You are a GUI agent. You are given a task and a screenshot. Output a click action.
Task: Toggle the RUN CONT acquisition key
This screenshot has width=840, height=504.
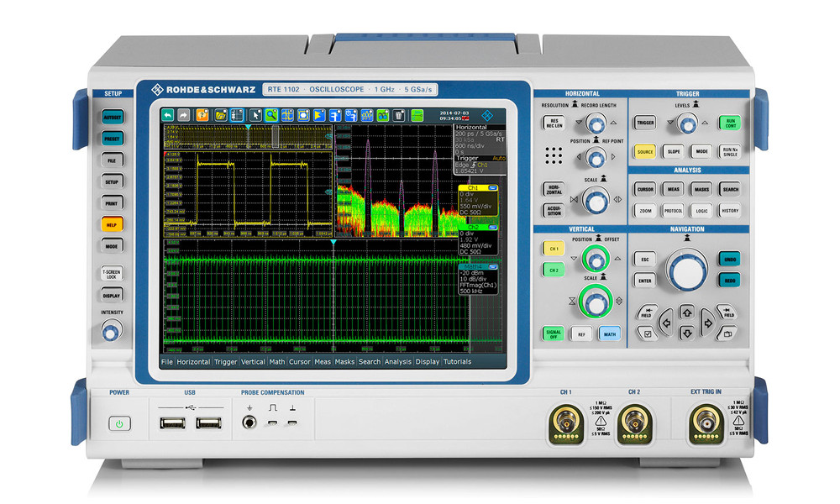pos(730,123)
